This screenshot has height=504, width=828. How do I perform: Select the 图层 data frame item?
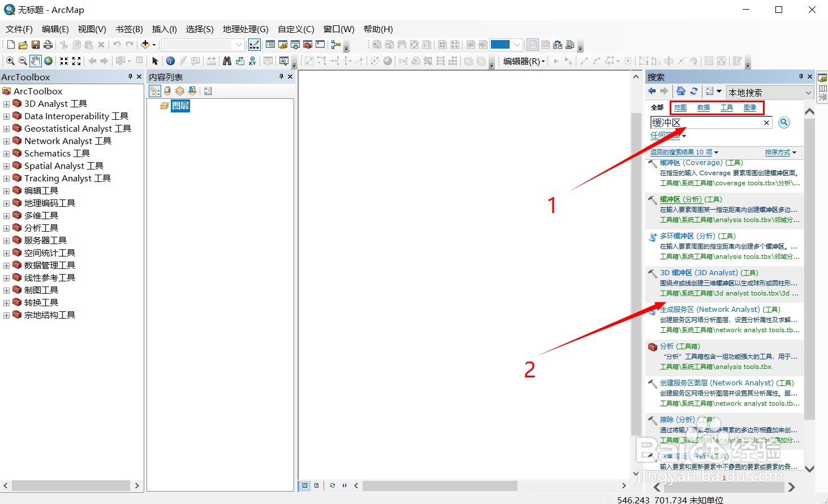(180, 106)
